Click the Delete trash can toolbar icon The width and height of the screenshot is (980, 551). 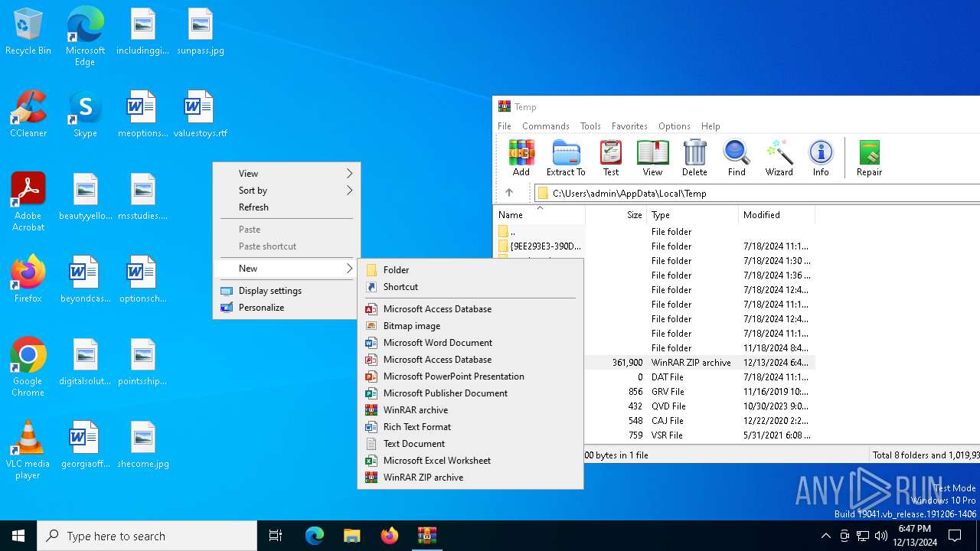click(694, 158)
